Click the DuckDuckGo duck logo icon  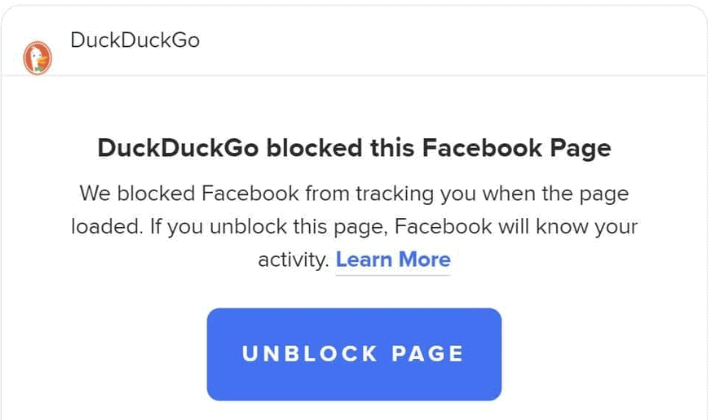37,58
